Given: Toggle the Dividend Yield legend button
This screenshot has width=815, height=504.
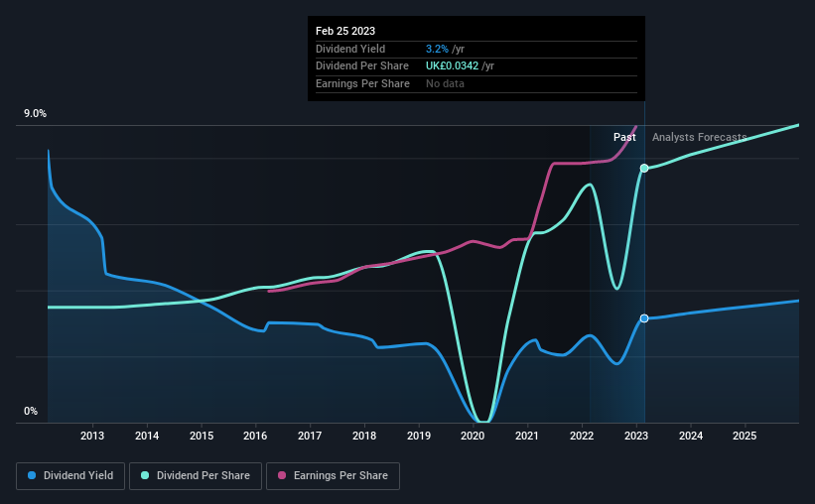Looking at the screenshot, I should (x=70, y=476).
